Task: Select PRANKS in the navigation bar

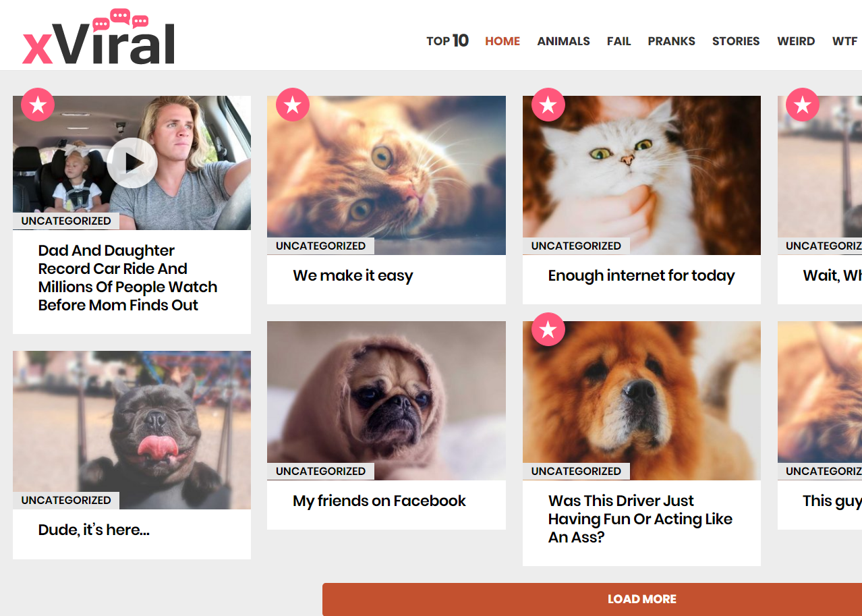Action: pyautogui.click(x=671, y=41)
